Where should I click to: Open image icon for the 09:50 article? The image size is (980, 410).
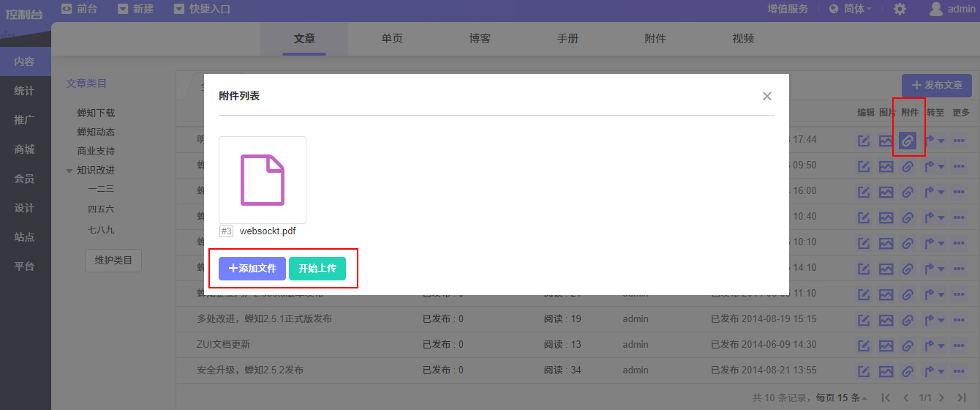click(x=886, y=166)
